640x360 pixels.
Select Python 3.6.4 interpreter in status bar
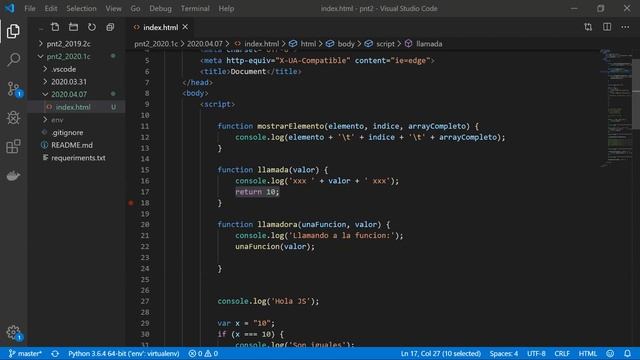[124, 353]
